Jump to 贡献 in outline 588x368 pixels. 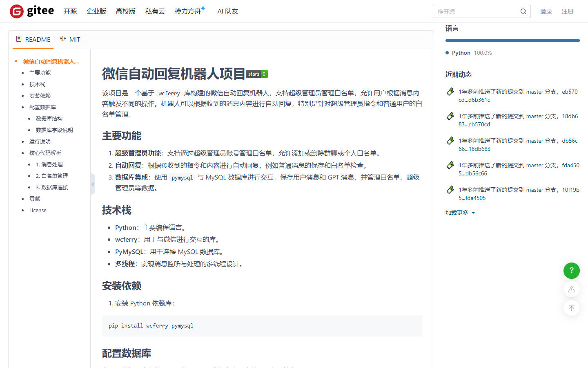pos(35,199)
